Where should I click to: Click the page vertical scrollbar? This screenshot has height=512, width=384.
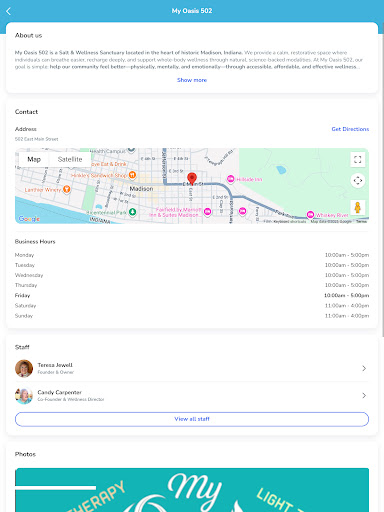point(383,180)
